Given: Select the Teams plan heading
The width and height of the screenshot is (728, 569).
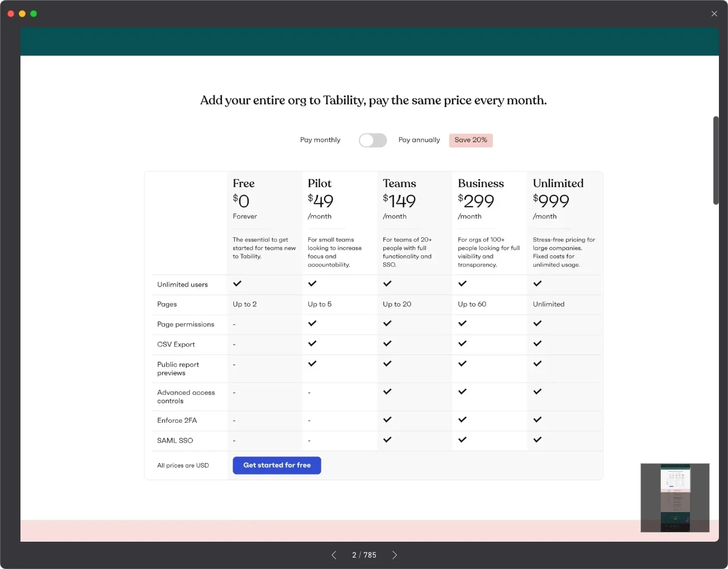Looking at the screenshot, I should [399, 183].
